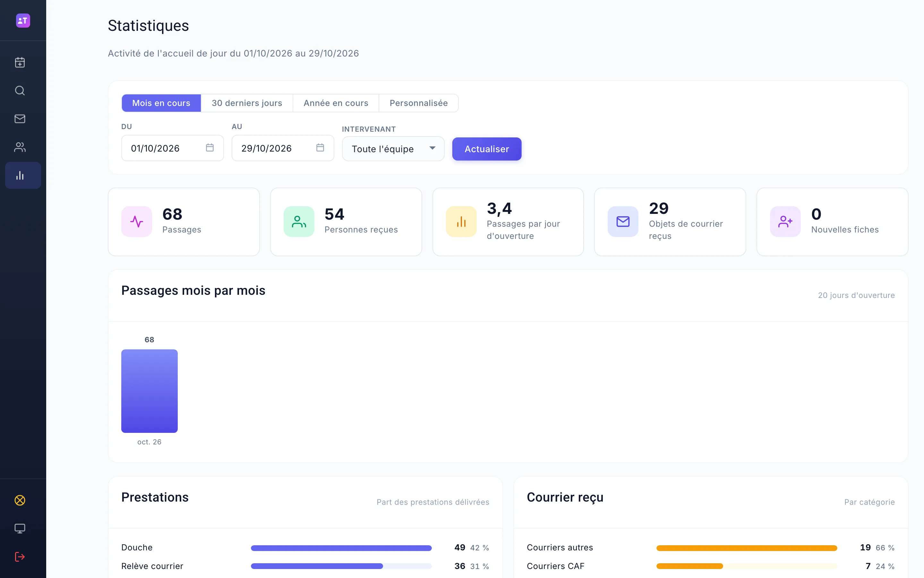Select the Mois en cours tab
The width and height of the screenshot is (924, 578).
[161, 103]
